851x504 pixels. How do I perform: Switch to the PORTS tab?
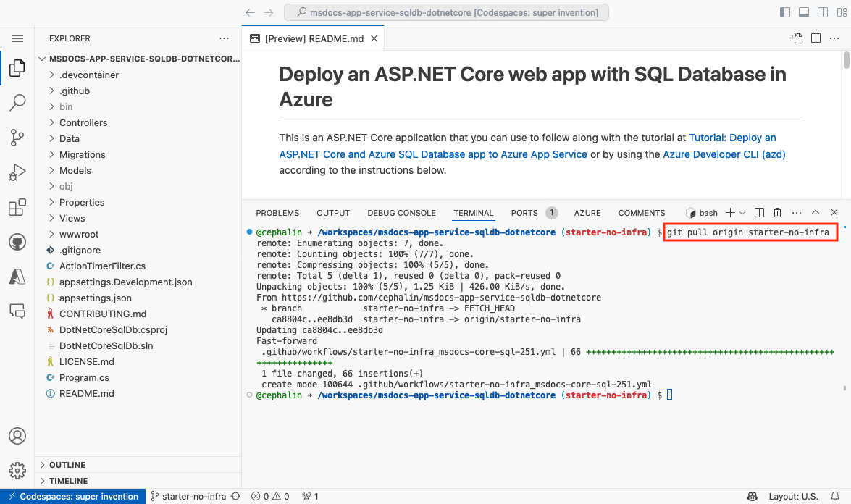click(x=523, y=212)
